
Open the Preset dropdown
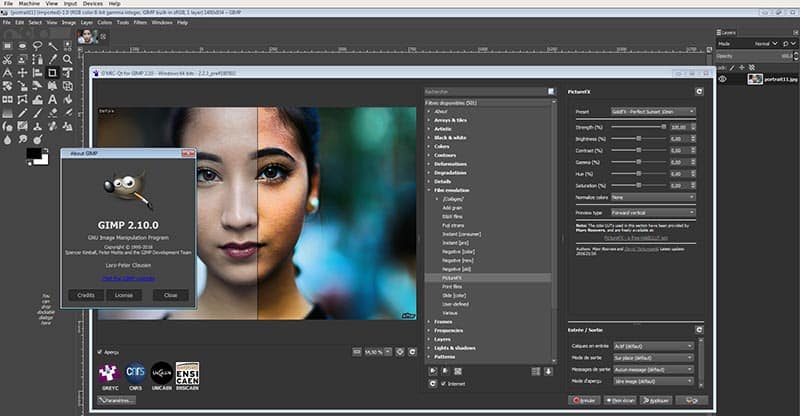[653, 112]
